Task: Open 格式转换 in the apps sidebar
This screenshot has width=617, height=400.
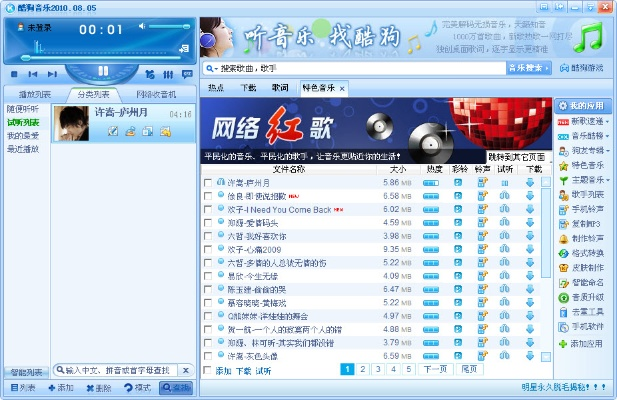Action: click(x=581, y=253)
